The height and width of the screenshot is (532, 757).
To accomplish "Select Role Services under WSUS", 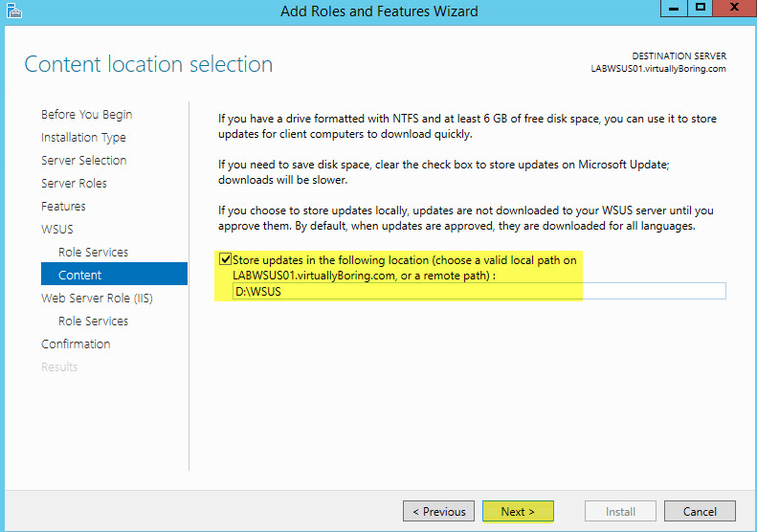I will 93,252.
